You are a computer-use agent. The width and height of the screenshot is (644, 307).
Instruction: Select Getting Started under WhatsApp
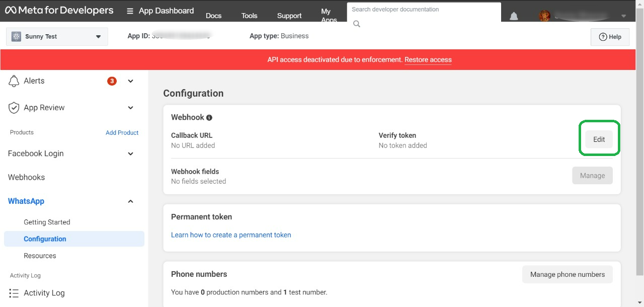point(47,222)
